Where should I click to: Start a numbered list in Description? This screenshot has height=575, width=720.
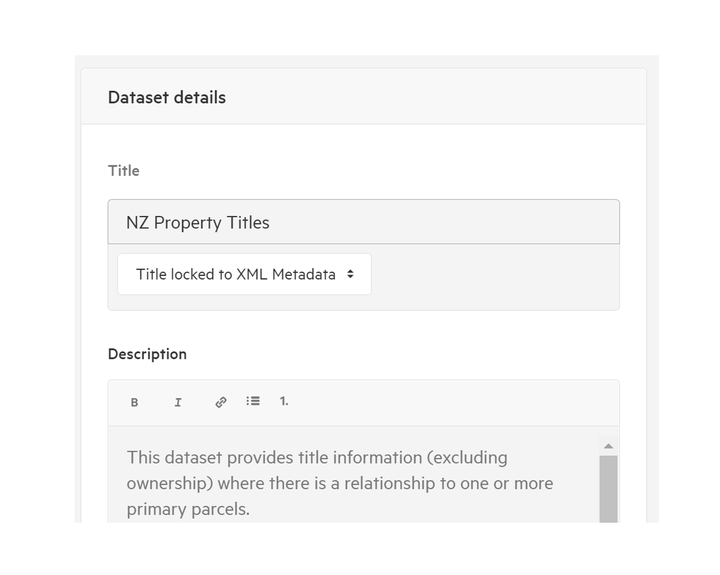pos(284,401)
